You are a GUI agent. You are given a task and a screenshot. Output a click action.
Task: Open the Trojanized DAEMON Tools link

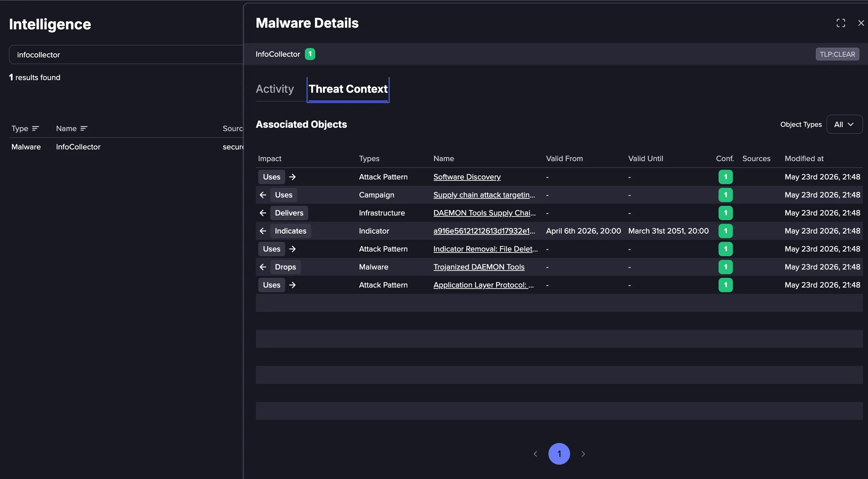pos(479,267)
